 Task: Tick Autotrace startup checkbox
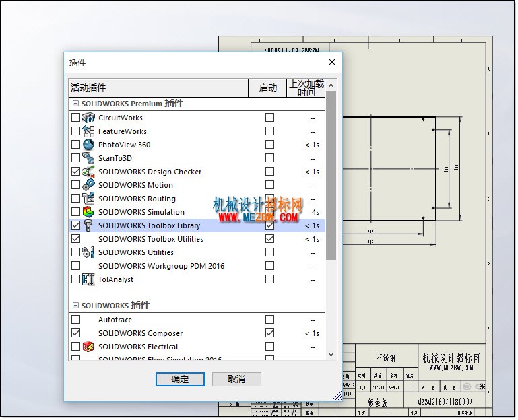point(269,320)
